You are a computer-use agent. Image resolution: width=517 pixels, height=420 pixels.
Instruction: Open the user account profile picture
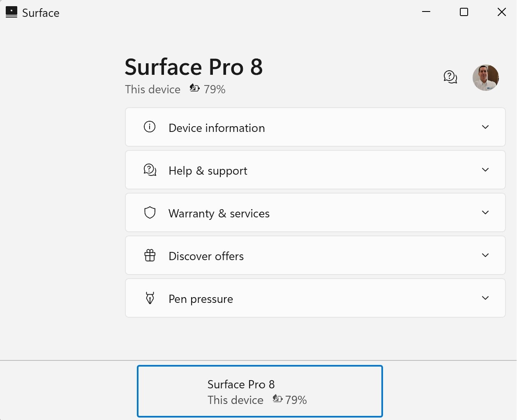coord(485,77)
